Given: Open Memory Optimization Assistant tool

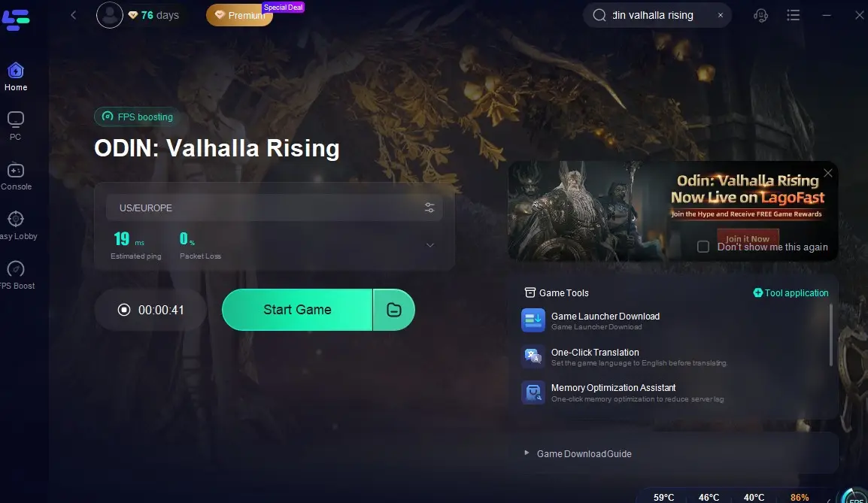Looking at the screenshot, I should pos(622,393).
